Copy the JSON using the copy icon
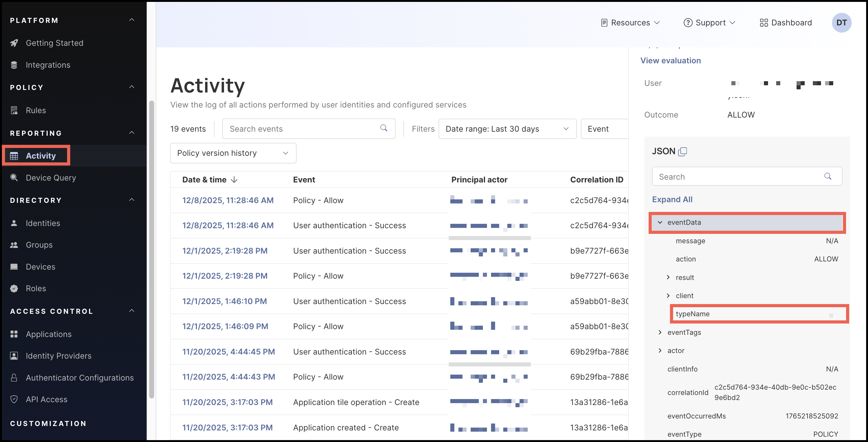 682,152
